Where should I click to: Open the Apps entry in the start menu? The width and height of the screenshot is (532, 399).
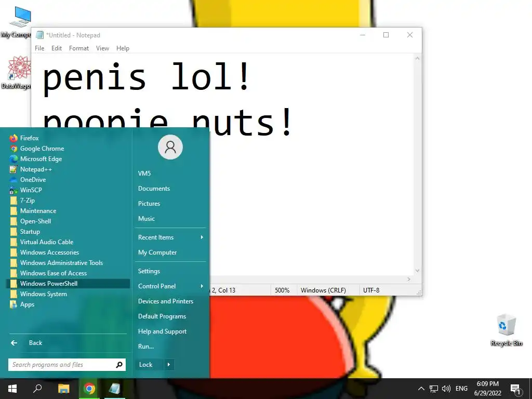[x=68, y=304]
